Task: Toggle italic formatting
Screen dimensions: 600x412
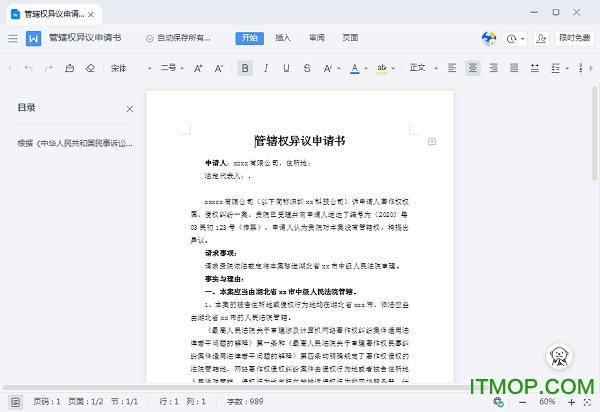Action: click(x=266, y=68)
